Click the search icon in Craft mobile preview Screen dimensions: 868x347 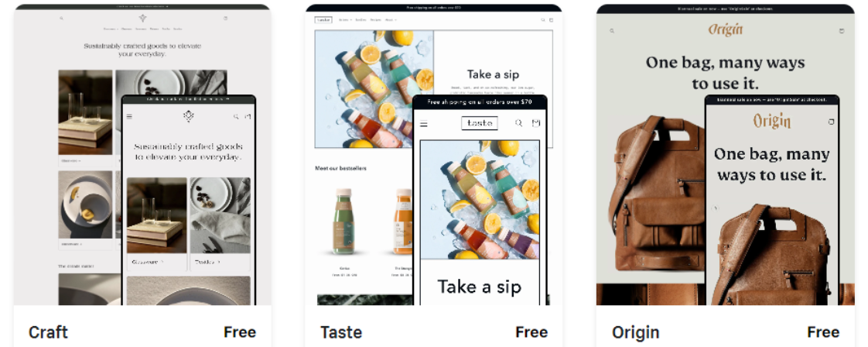point(236,116)
